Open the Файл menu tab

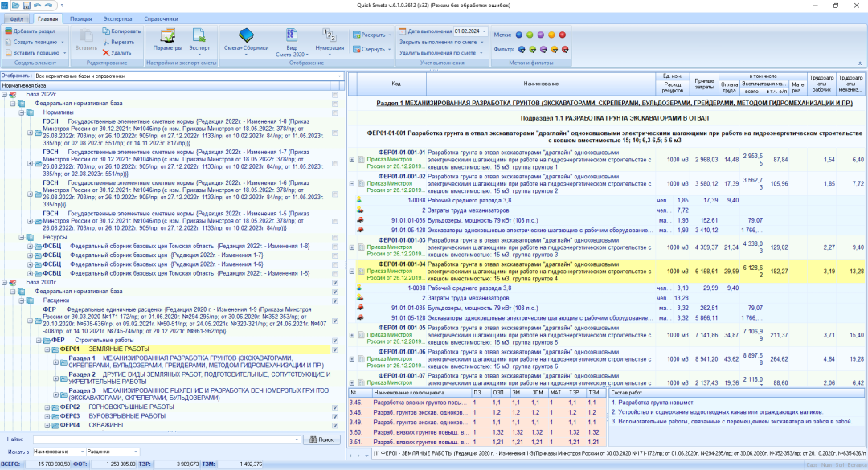[17, 18]
